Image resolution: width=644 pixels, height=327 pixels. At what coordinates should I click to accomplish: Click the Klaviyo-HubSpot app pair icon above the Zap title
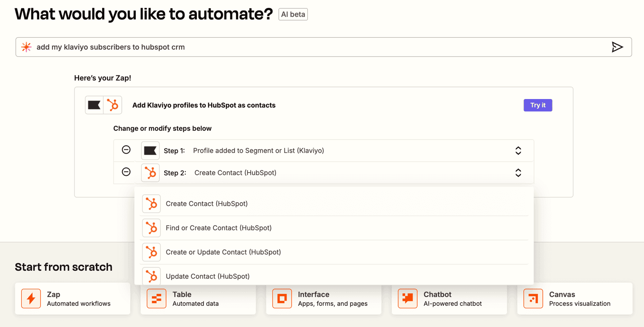[103, 105]
